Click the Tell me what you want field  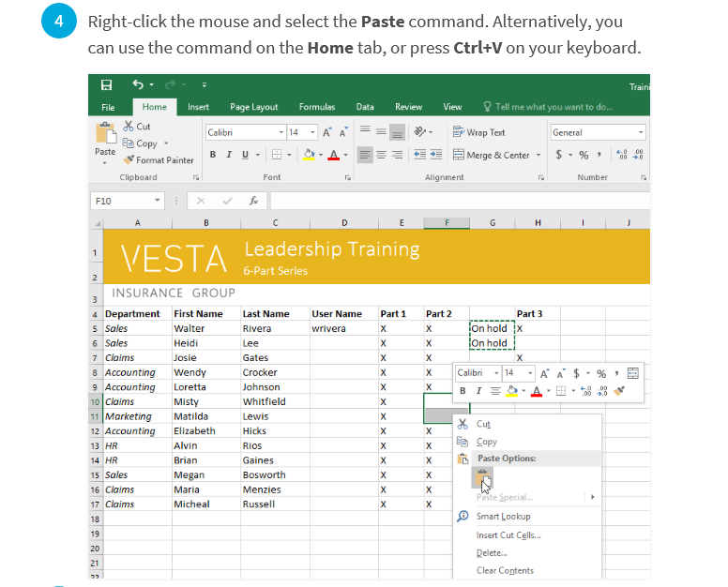pos(549,107)
